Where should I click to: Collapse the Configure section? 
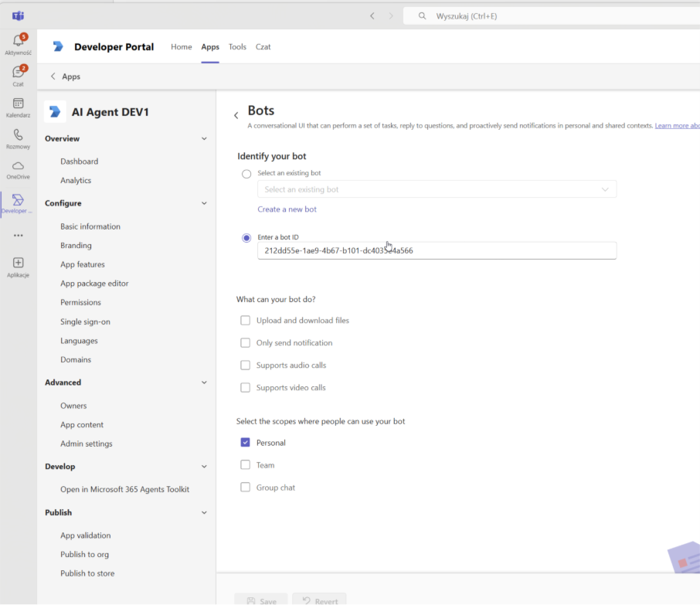coord(204,203)
